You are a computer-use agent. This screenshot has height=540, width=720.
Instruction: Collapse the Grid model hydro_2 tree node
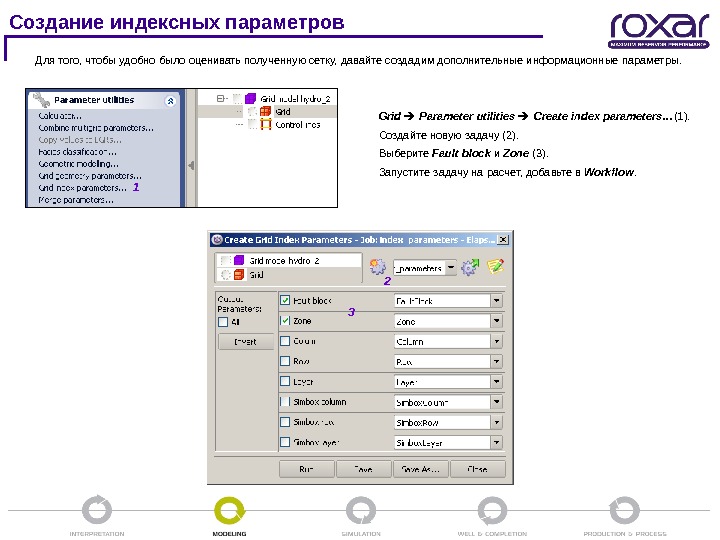pos(220,98)
